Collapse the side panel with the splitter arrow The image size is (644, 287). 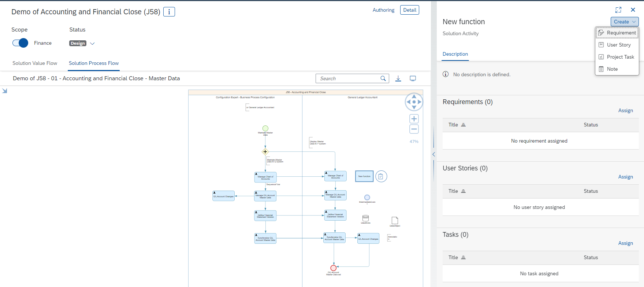tap(433, 154)
